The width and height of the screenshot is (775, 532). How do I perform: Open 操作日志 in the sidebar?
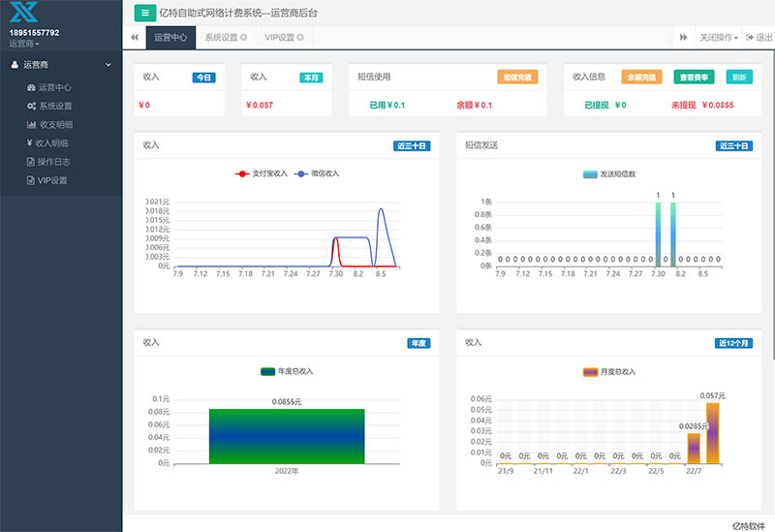click(x=55, y=162)
